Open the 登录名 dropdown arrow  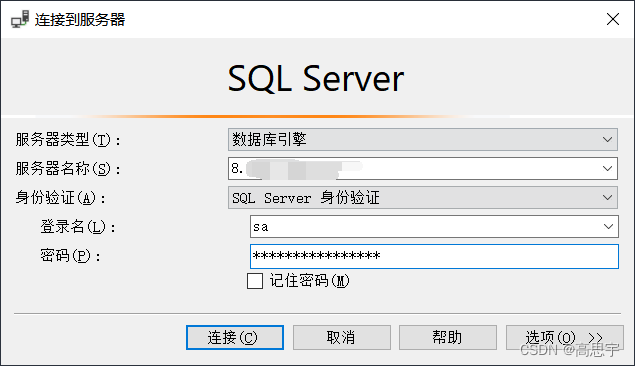pos(608,227)
